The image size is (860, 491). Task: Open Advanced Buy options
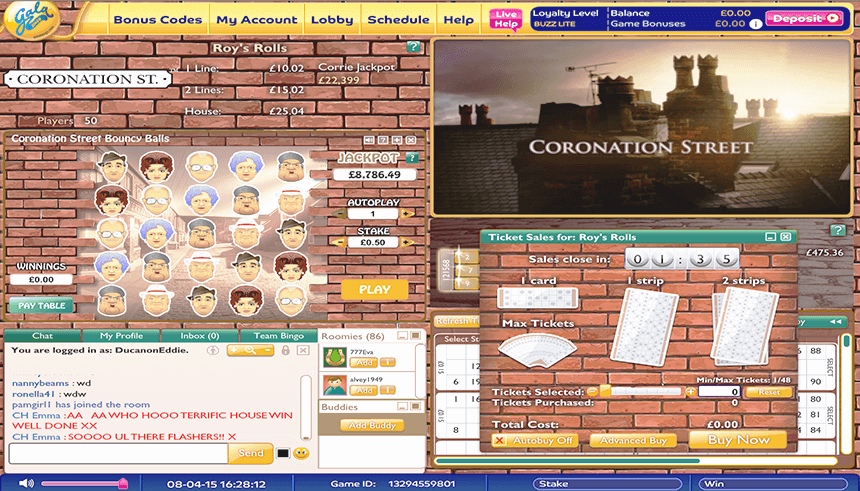(x=633, y=441)
